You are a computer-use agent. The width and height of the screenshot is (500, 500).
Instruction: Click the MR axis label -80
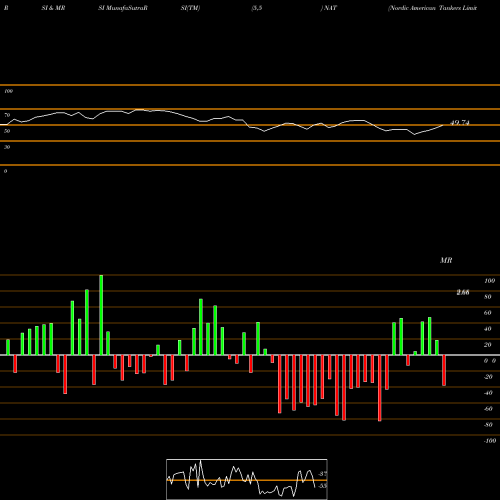pyautogui.click(x=488, y=425)
